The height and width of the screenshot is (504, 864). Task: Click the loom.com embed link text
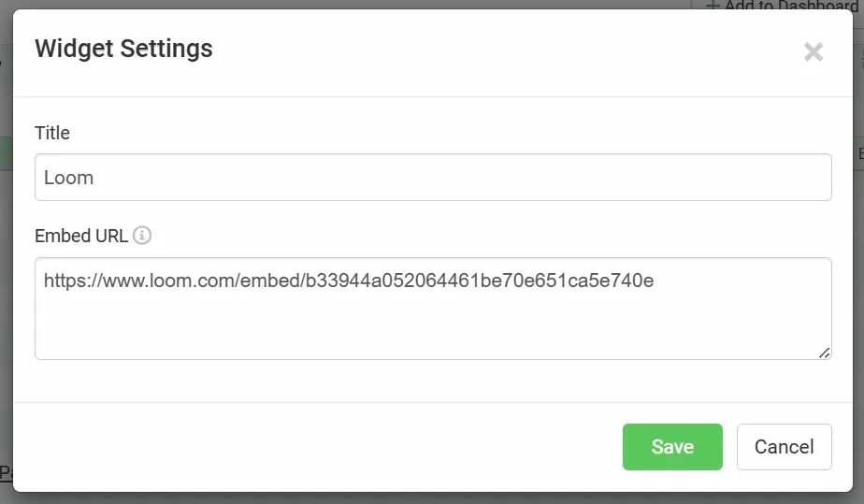(x=348, y=280)
